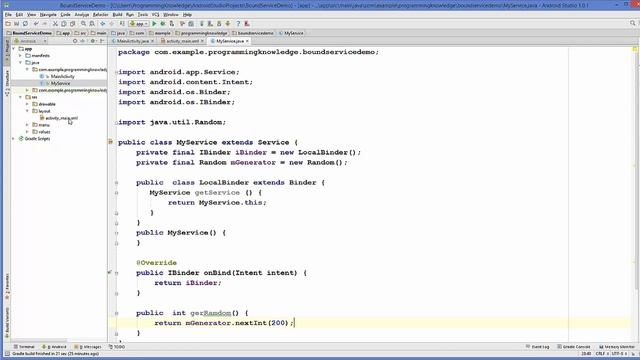
Task: Open the Event Log
Action: pyautogui.click(x=538, y=347)
